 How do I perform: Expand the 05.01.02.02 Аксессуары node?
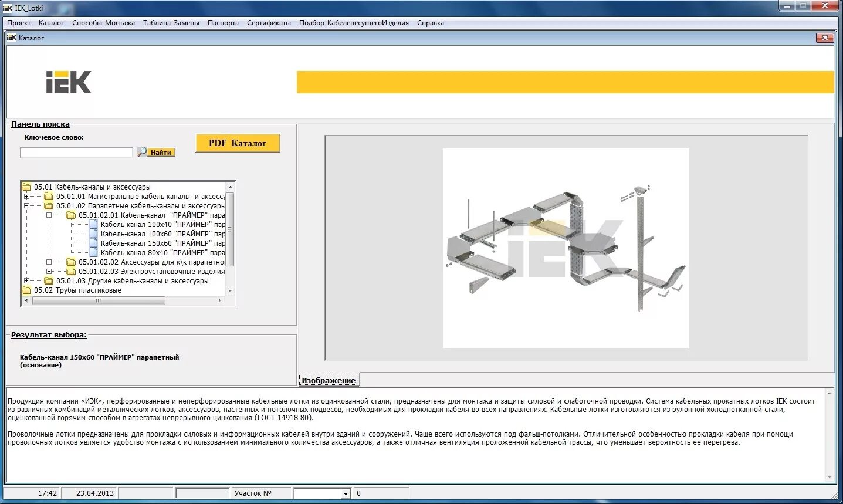click(49, 262)
